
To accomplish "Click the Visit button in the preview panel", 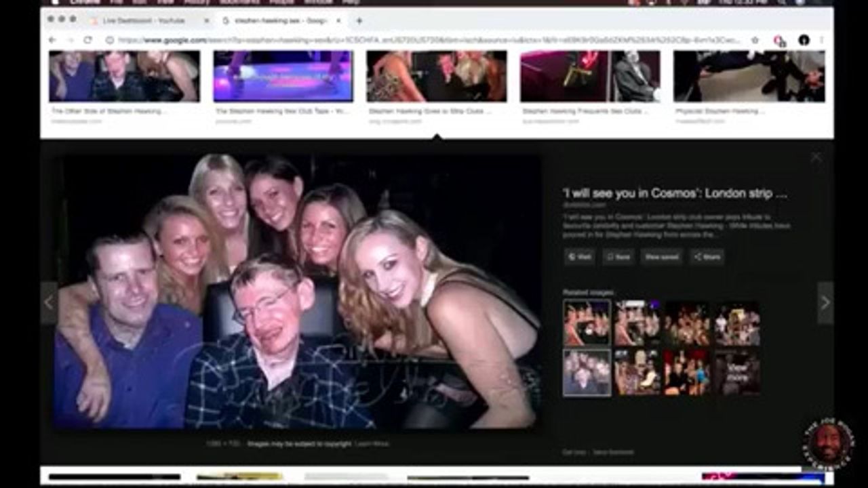I will 580,257.
